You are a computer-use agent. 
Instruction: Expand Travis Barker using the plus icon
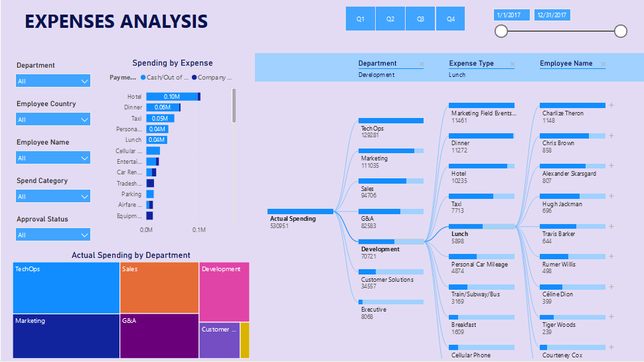(x=611, y=227)
